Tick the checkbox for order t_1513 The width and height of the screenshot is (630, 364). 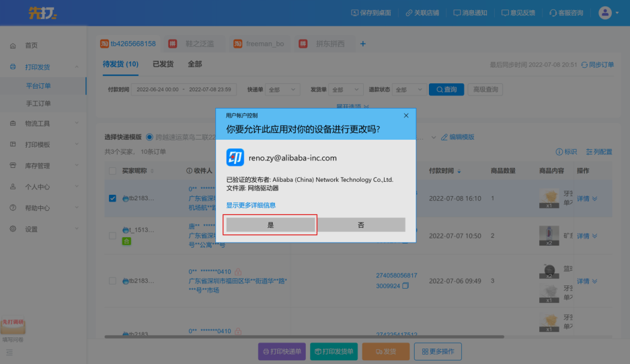(112, 236)
